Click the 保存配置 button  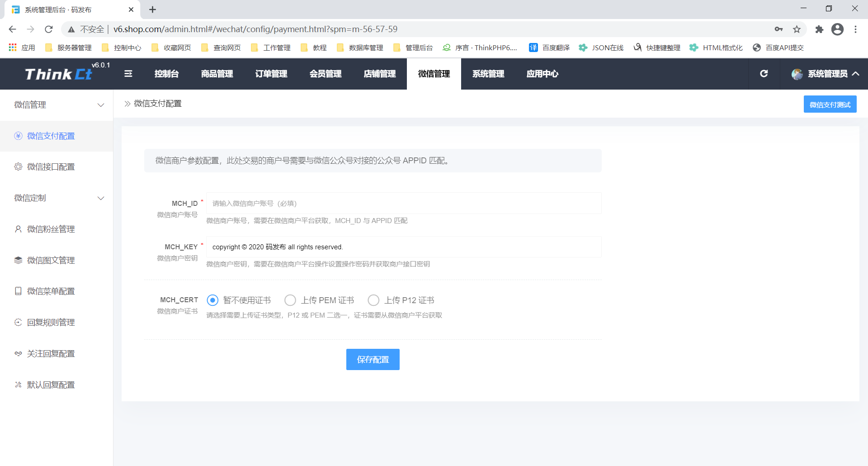pos(373,360)
